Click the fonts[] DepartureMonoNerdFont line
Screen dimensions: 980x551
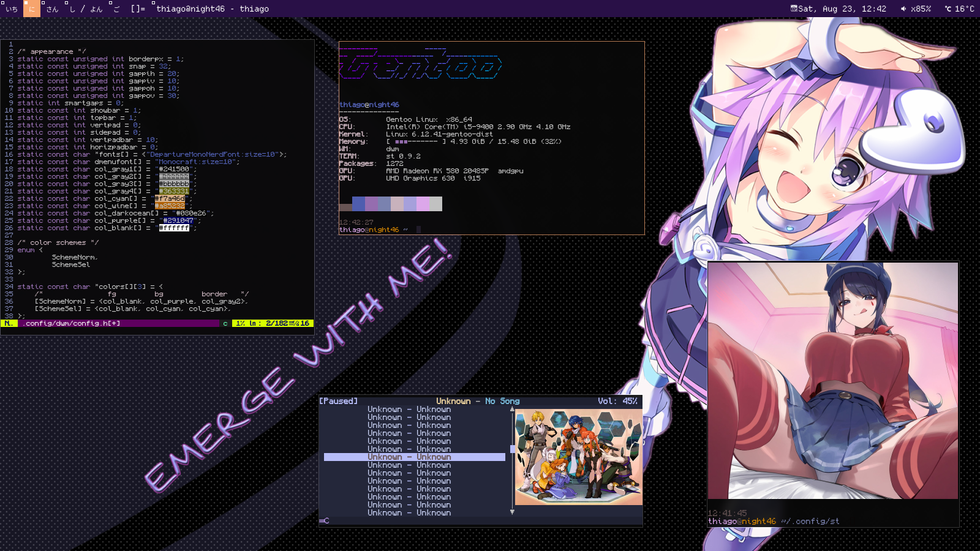click(152, 154)
